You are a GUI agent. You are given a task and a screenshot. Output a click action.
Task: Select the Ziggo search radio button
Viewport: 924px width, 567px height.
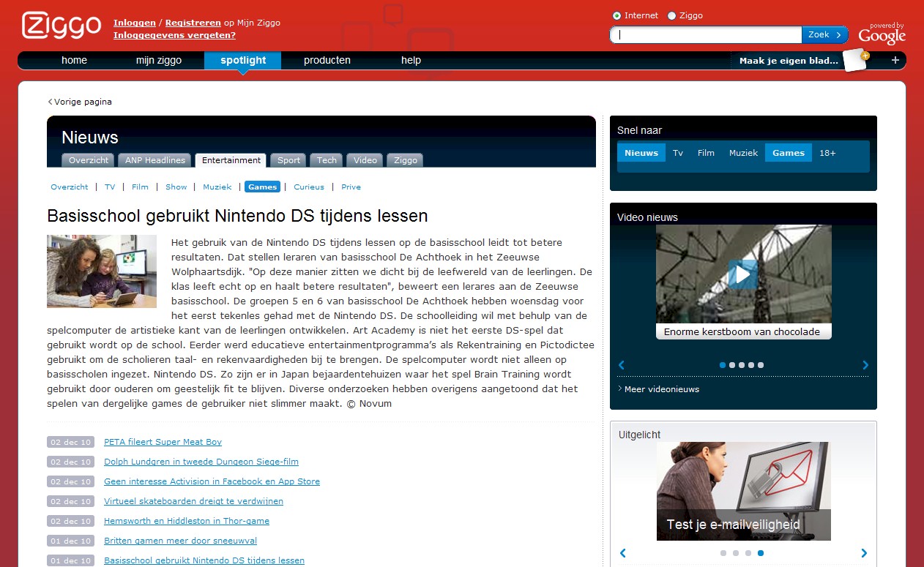pos(671,15)
